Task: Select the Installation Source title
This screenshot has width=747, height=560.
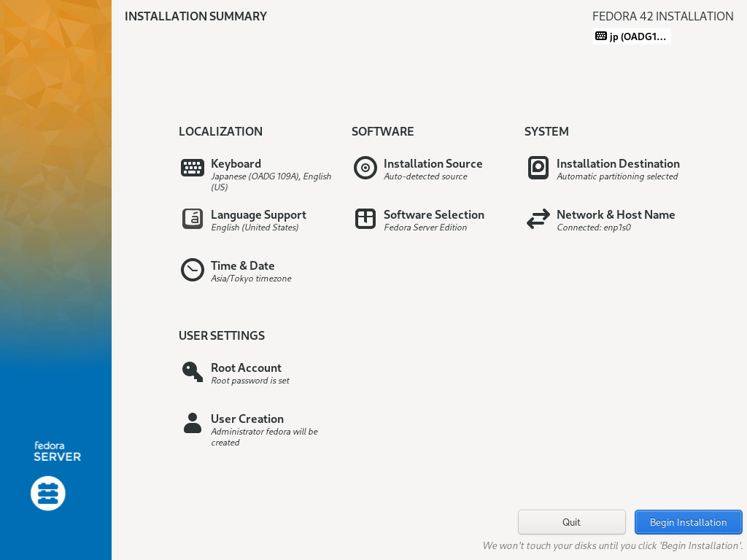Action: (x=433, y=164)
